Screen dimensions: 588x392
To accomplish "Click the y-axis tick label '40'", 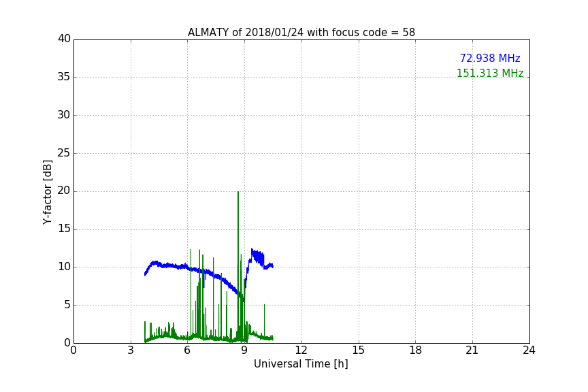I will click(64, 39).
